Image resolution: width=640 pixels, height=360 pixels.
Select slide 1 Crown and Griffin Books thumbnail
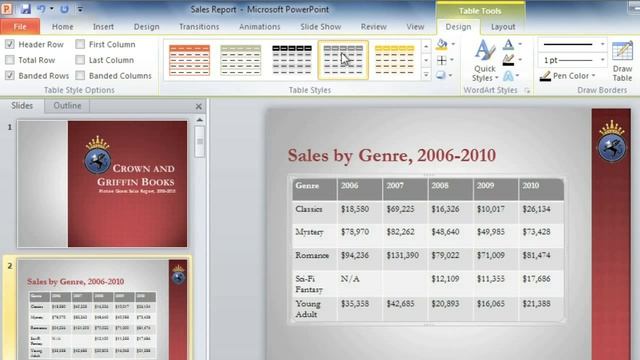tap(102, 184)
